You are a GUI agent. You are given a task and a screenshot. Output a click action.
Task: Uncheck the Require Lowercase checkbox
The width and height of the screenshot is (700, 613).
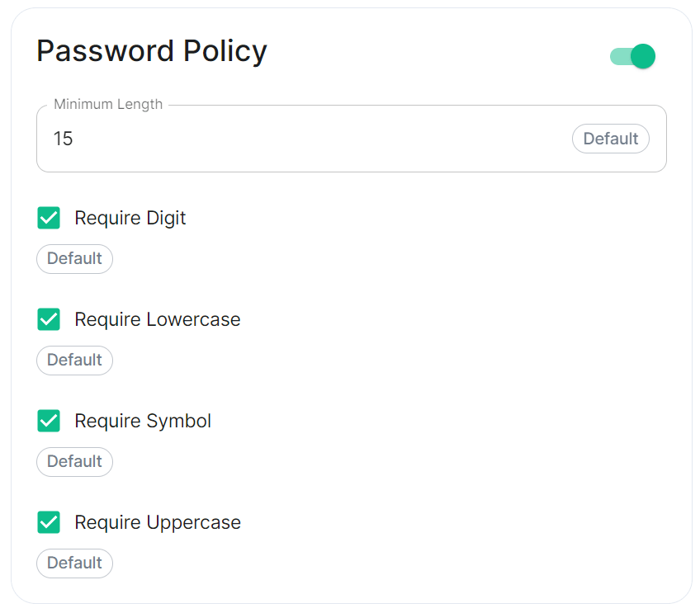(49, 319)
